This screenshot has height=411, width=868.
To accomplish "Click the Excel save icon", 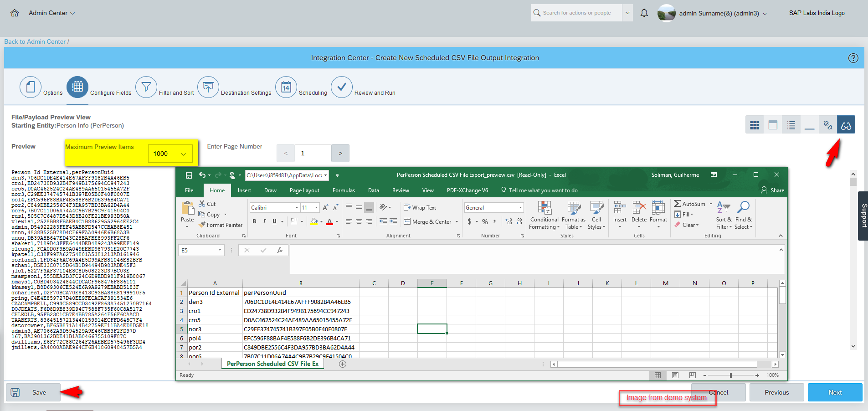I will [x=189, y=175].
